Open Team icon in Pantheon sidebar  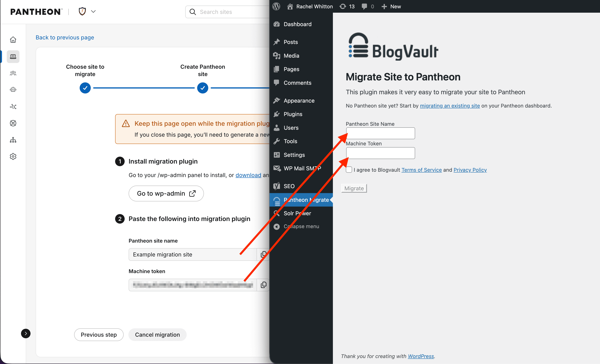pyautogui.click(x=13, y=73)
